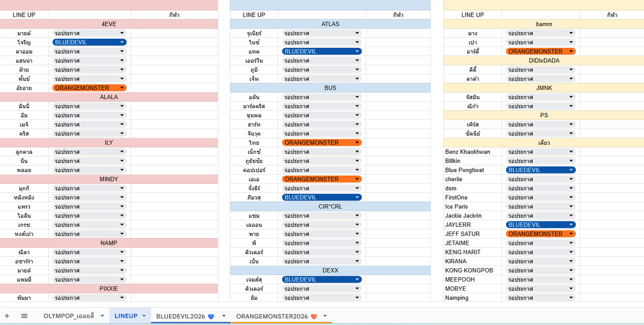Open เอเอ's ORANGEMONSTER dropdown in BUS
Viewport: 644px width, 325px height.
(x=322, y=179)
